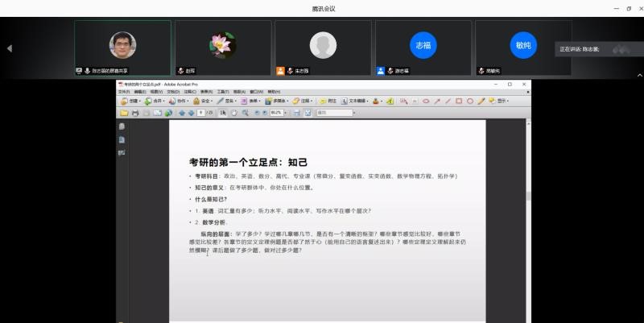Select the hand pan tool

point(233,113)
